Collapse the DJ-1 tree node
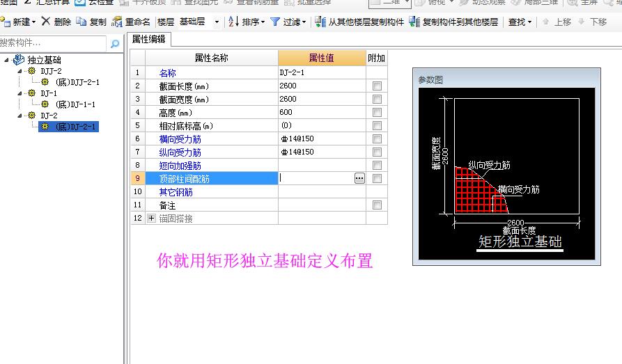The width and height of the screenshot is (622, 364). coord(20,93)
